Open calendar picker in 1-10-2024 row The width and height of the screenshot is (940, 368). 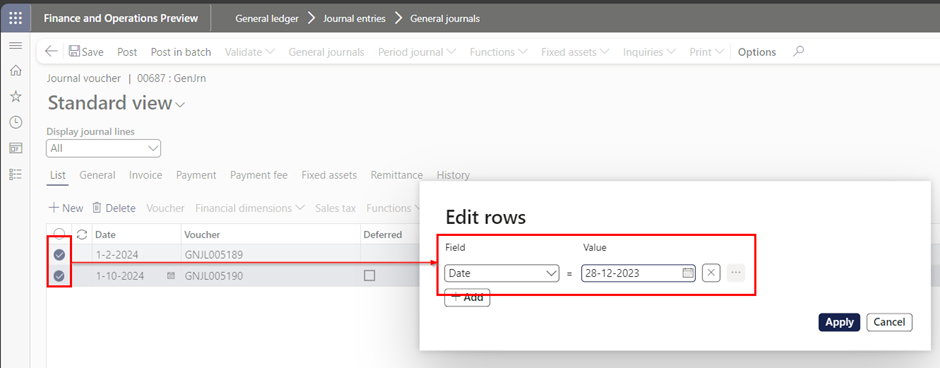171,276
